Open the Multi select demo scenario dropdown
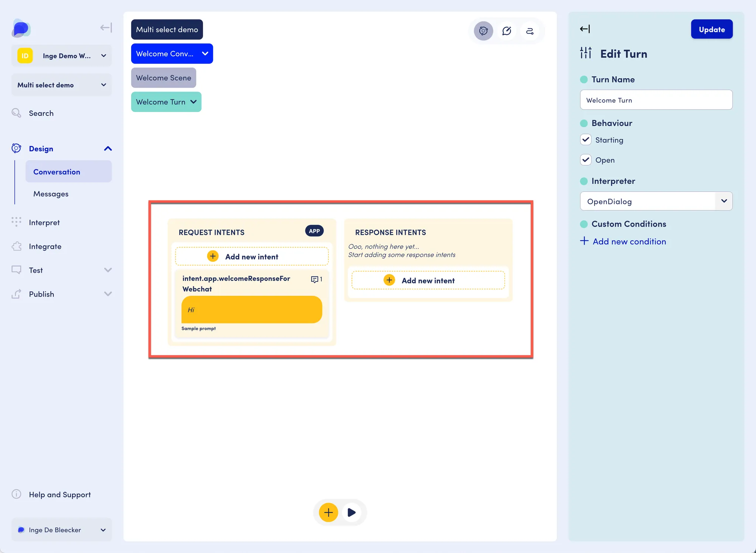This screenshot has width=756, height=553. click(62, 85)
